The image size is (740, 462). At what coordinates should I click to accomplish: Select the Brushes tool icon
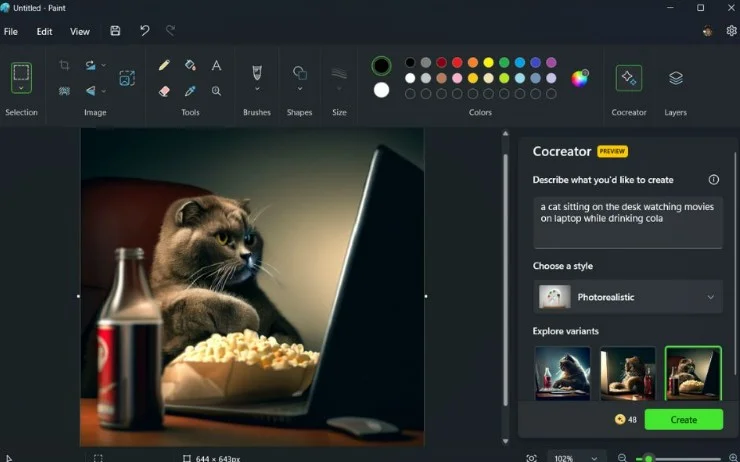257,73
